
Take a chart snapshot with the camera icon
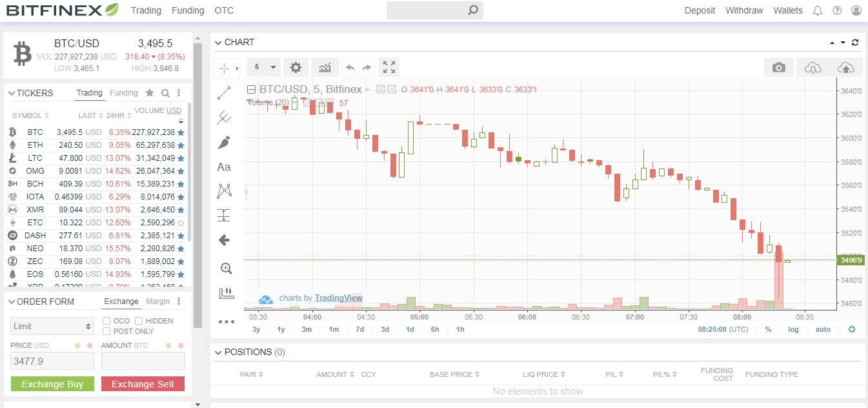tap(778, 66)
